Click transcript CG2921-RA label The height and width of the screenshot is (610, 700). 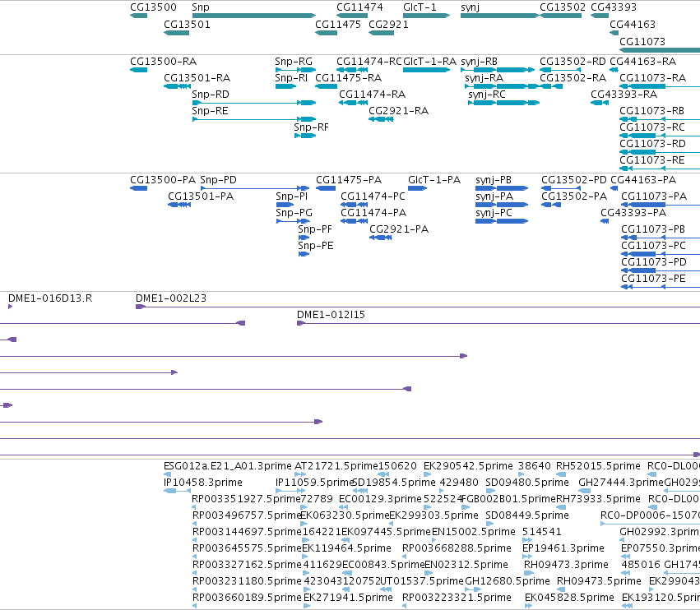click(398, 111)
